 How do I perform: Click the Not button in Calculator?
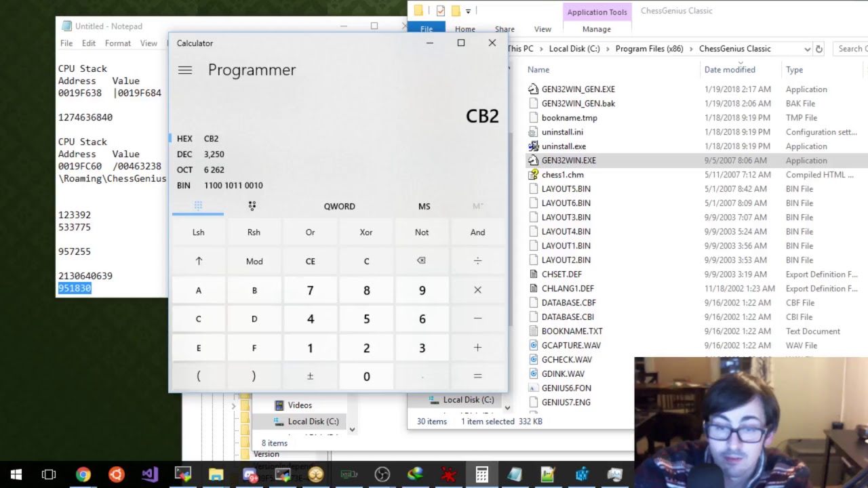422,232
